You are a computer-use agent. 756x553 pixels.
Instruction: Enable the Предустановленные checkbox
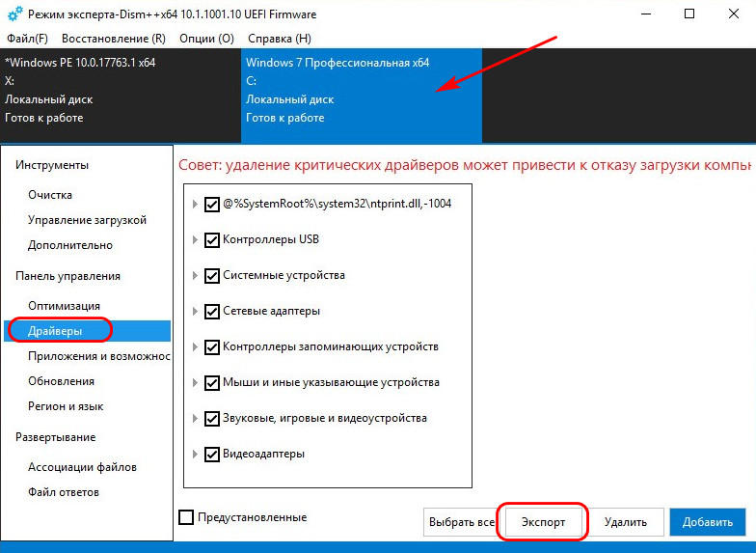(x=186, y=517)
